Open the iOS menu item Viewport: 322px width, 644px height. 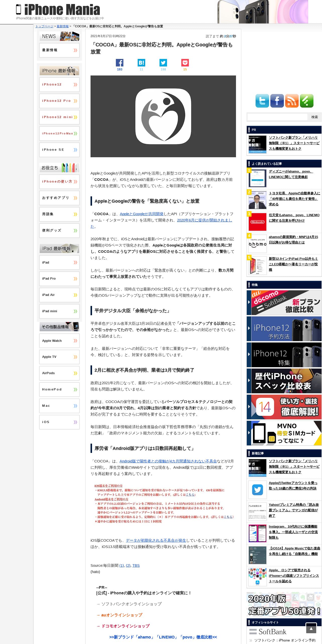click(59, 422)
